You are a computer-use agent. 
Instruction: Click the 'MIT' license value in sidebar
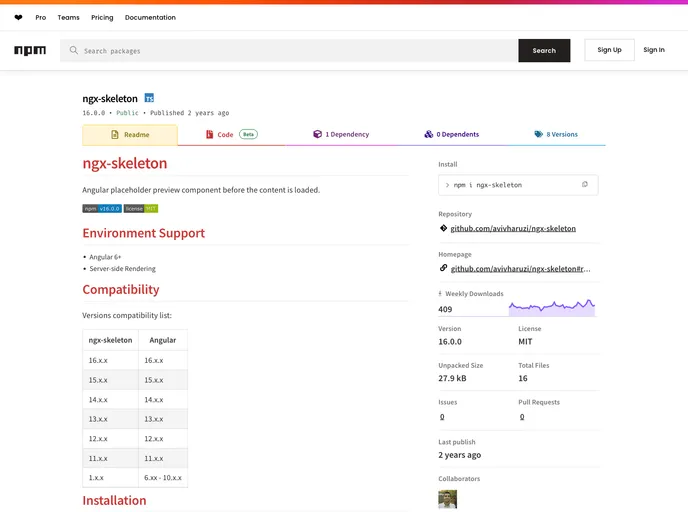525,341
